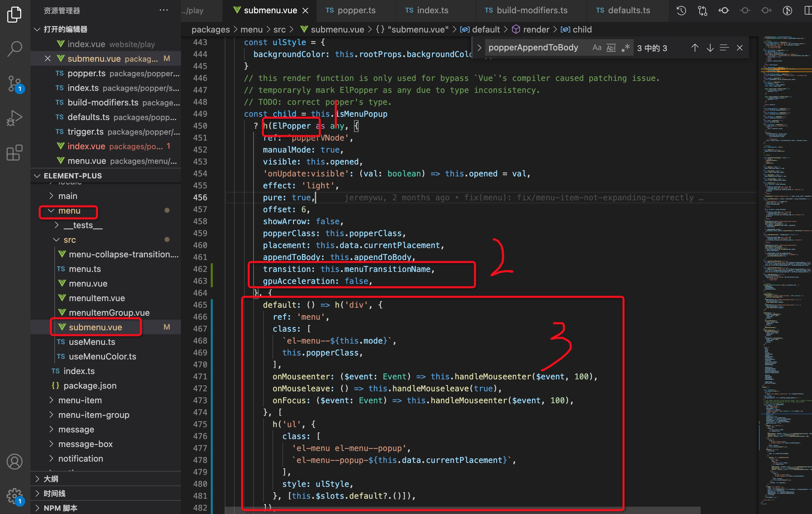Click the compare changes git icon in the editor toolbar
812x514 pixels.
[702, 11]
